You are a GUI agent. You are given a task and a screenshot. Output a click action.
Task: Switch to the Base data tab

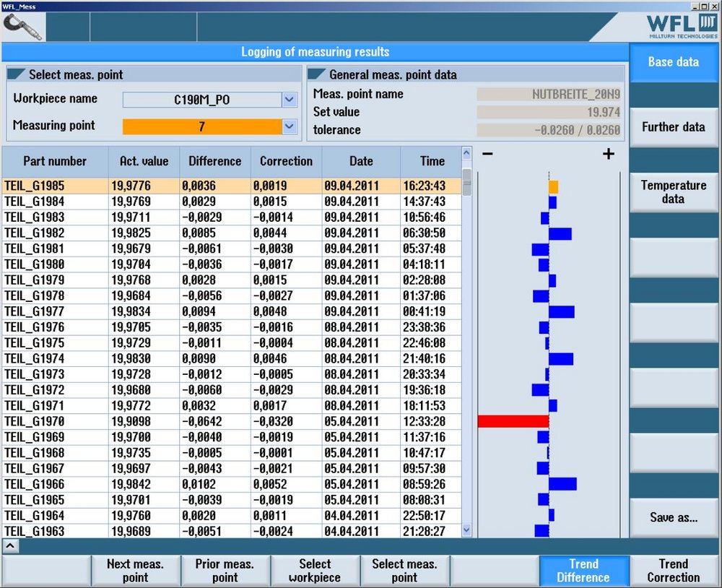tap(673, 62)
